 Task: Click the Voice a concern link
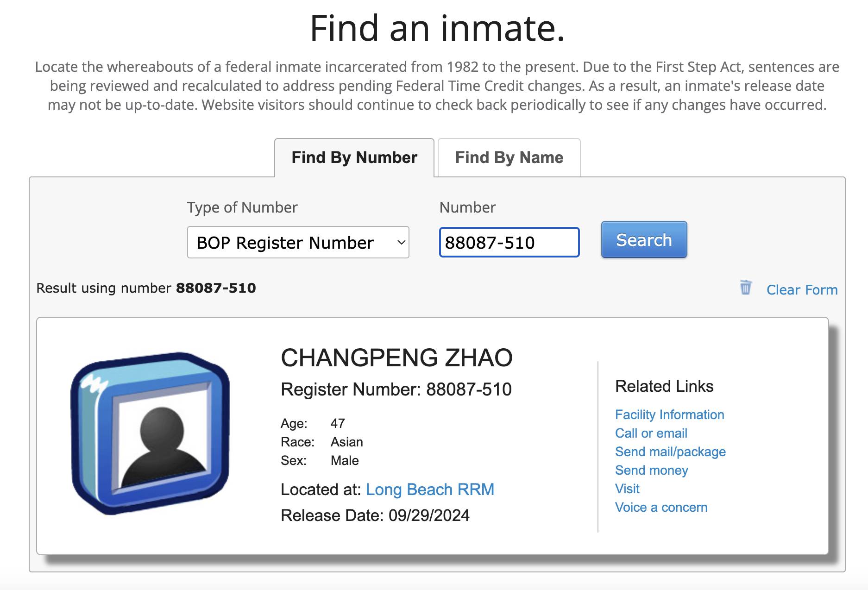pos(661,507)
